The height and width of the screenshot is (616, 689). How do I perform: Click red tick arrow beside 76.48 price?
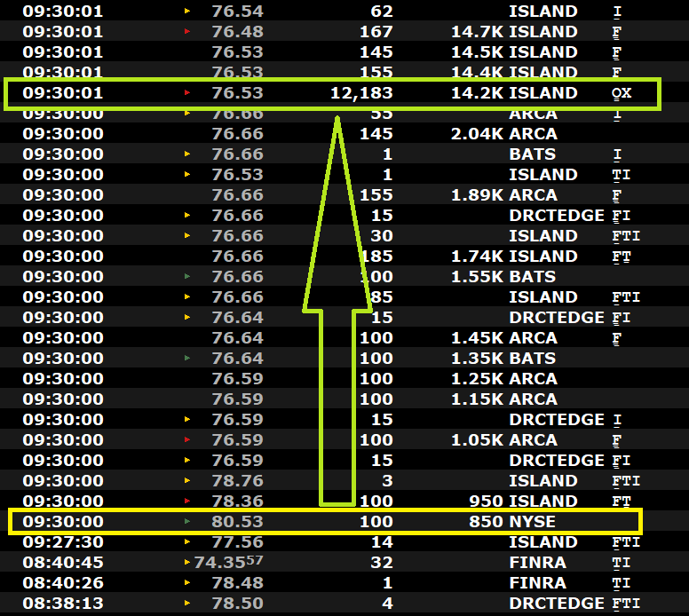pyautogui.click(x=186, y=32)
